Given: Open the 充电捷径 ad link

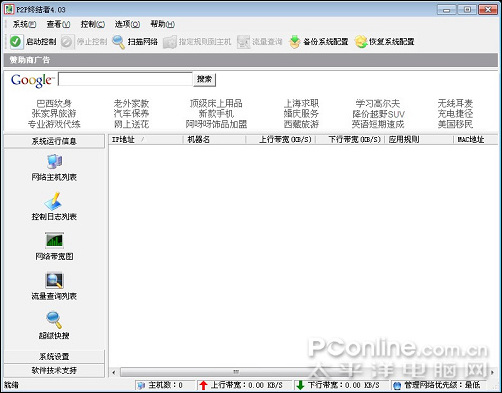Looking at the screenshot, I should click(x=455, y=114).
